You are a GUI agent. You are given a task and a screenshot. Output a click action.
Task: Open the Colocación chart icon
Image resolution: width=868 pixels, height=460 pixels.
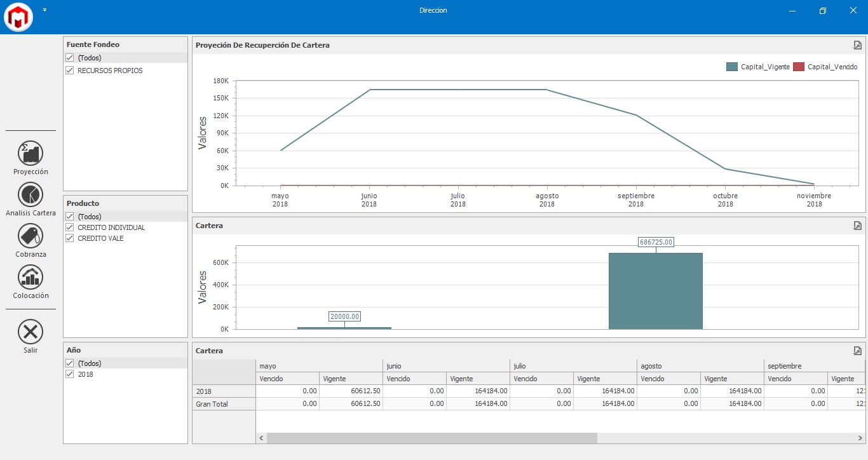point(31,278)
